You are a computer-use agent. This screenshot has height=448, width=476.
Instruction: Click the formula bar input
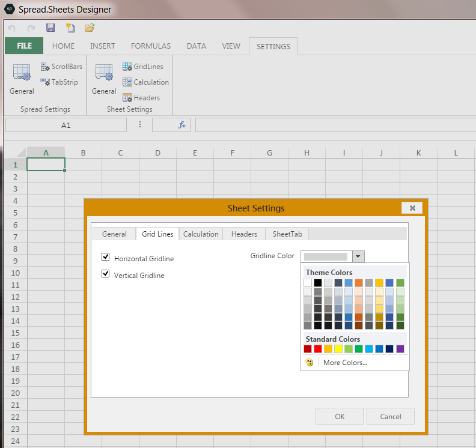click(335, 125)
